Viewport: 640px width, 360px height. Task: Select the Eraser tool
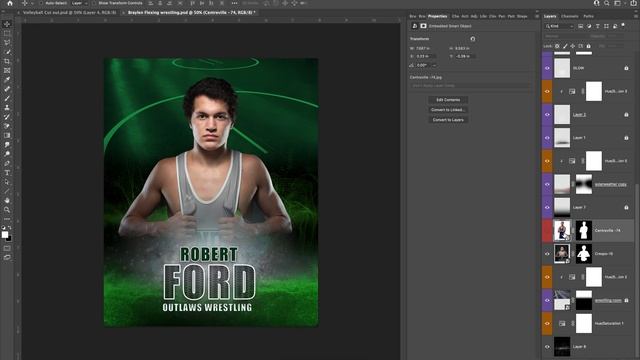7,126
